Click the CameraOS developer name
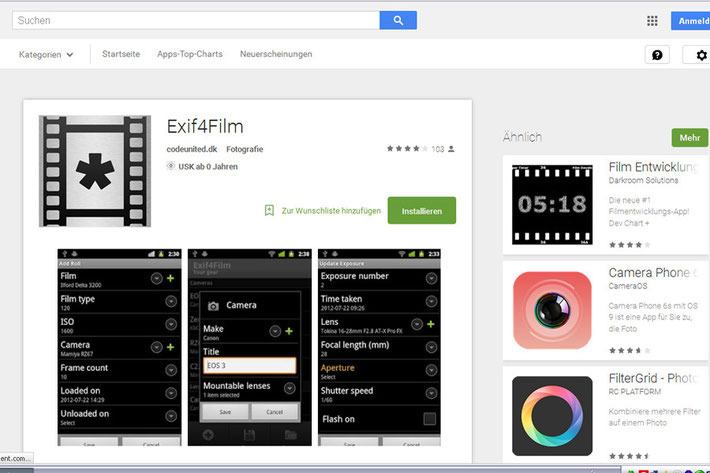Image resolution: width=710 pixels, height=473 pixels. tap(628, 286)
